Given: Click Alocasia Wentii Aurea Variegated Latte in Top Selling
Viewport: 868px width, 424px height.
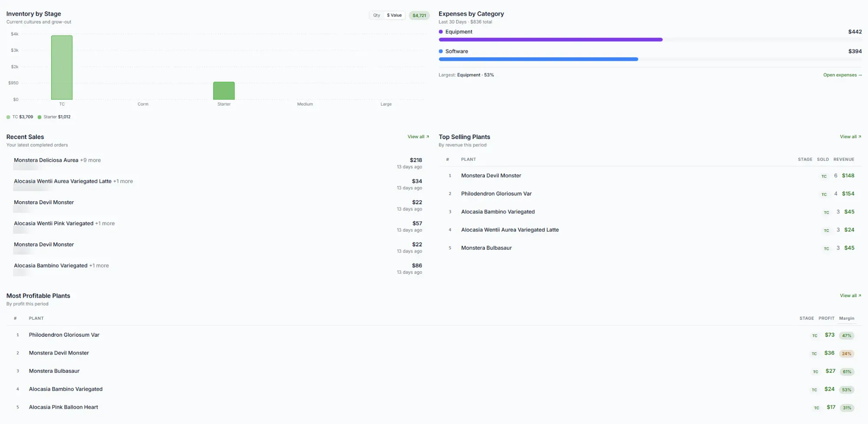Looking at the screenshot, I should 510,230.
